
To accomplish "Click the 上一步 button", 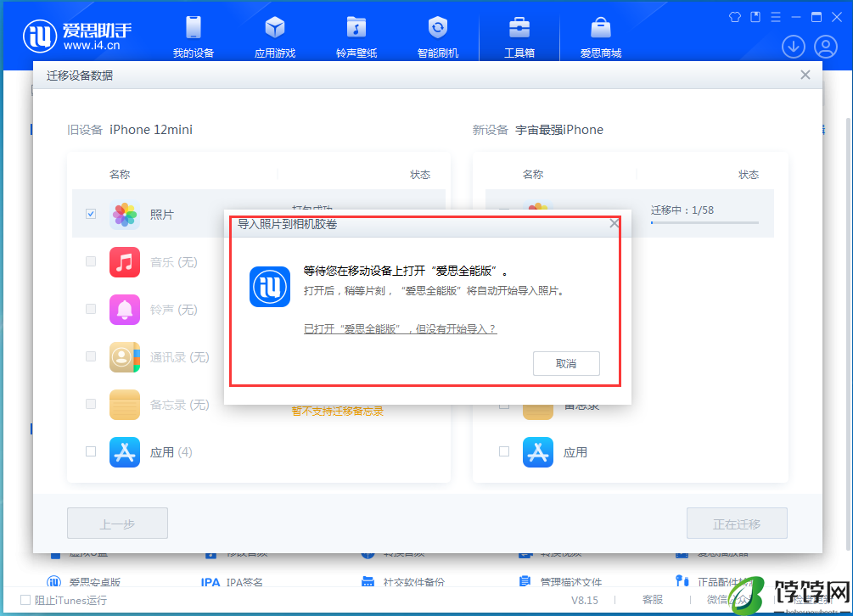I will pos(117,524).
